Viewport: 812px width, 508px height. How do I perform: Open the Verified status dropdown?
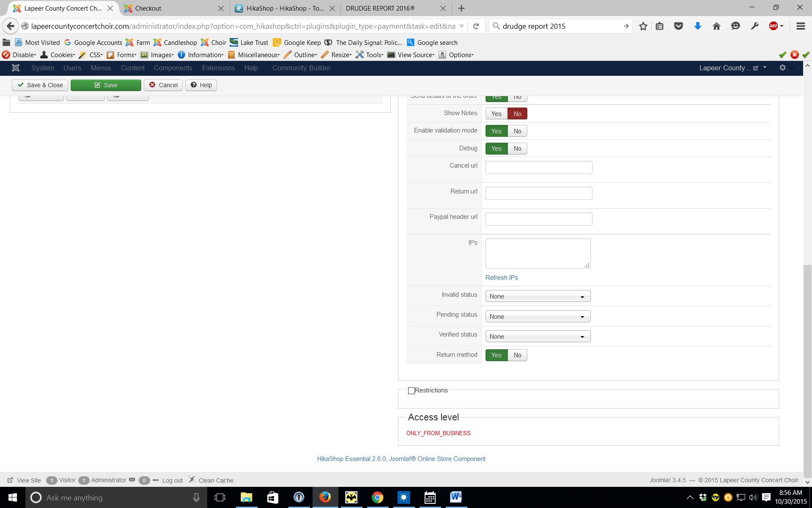click(538, 337)
